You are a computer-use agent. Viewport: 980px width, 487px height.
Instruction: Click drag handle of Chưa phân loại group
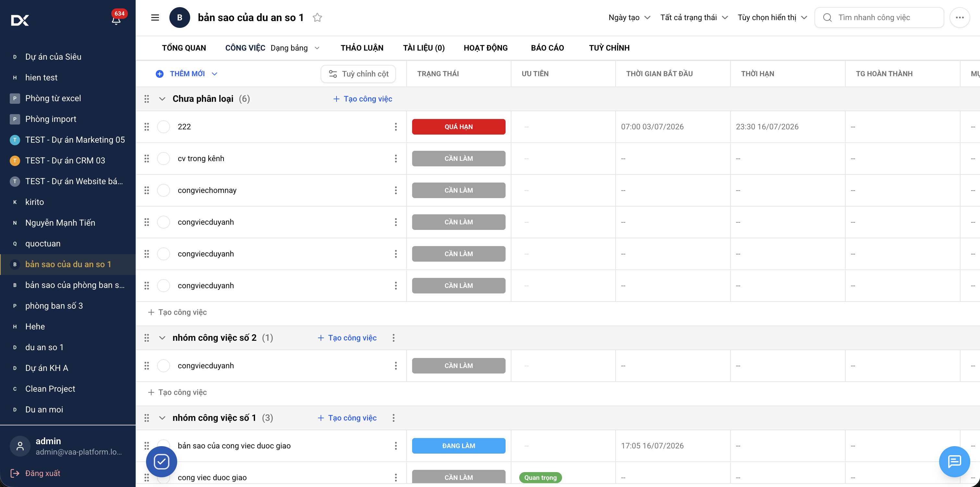click(146, 99)
